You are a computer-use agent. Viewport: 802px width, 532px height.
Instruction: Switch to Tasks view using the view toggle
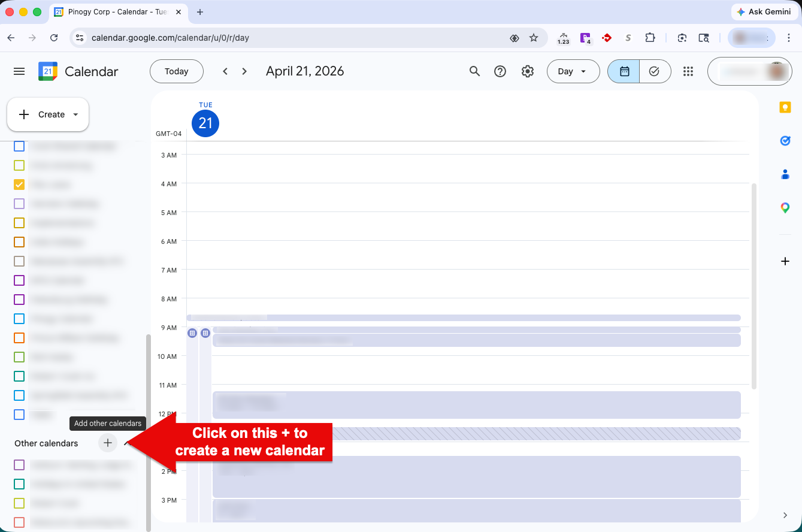(x=655, y=71)
